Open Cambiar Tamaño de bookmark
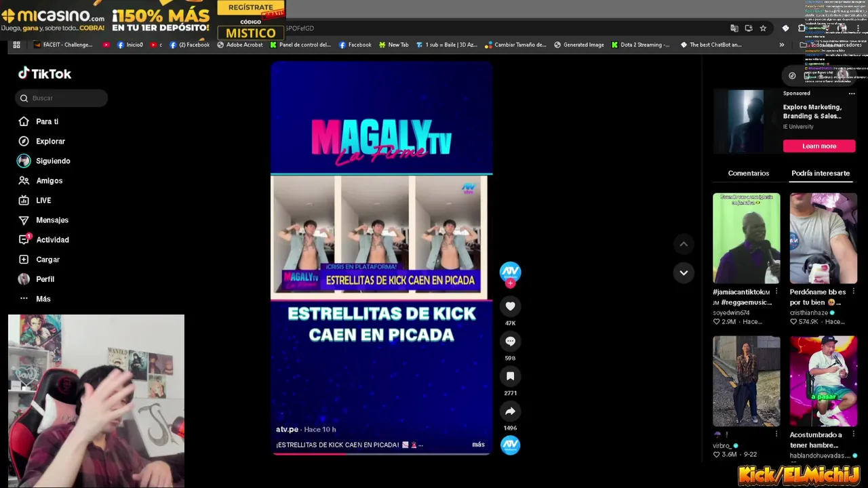The width and height of the screenshot is (868, 488). [x=515, y=45]
